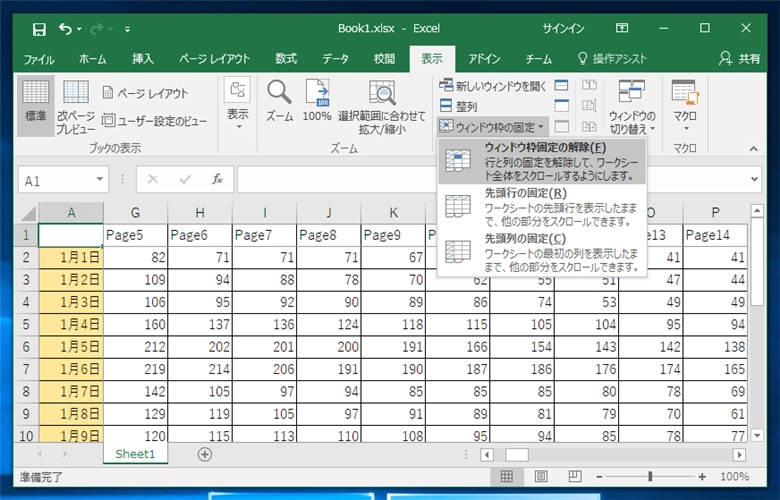
Task: Click the Save icon in quick access toolbar
Action: click(39, 29)
